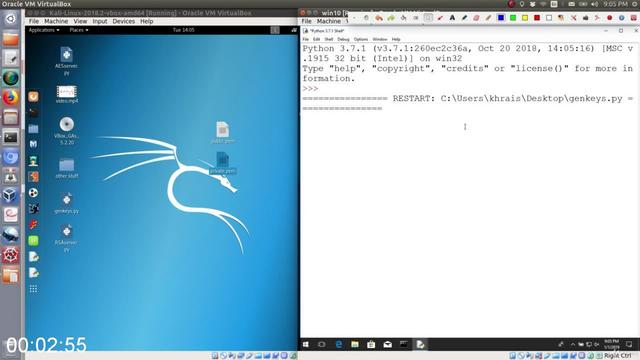Open Kali dock terminal icon

[33, 113]
